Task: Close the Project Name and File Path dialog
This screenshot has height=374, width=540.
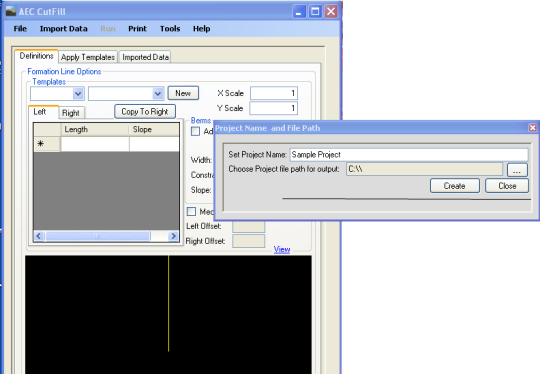Action: pyautogui.click(x=532, y=128)
